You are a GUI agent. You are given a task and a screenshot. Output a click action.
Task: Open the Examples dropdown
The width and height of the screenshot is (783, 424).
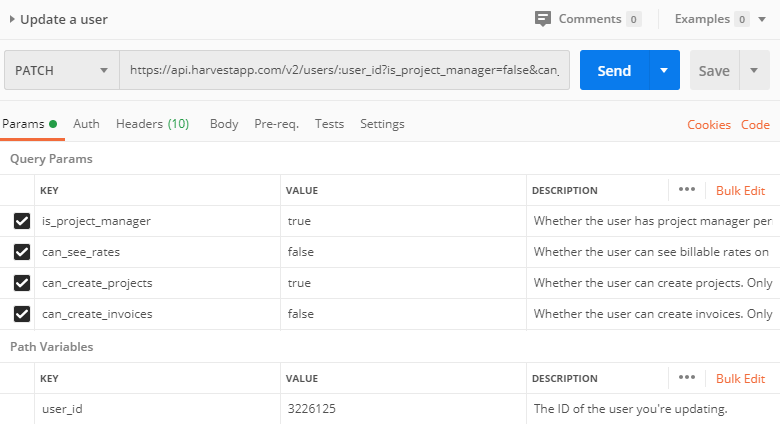click(762, 19)
